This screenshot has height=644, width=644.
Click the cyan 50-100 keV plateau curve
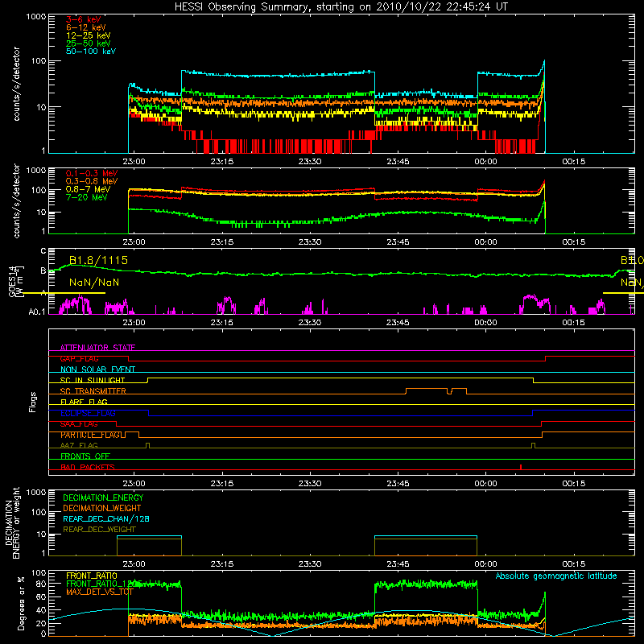[278, 76]
